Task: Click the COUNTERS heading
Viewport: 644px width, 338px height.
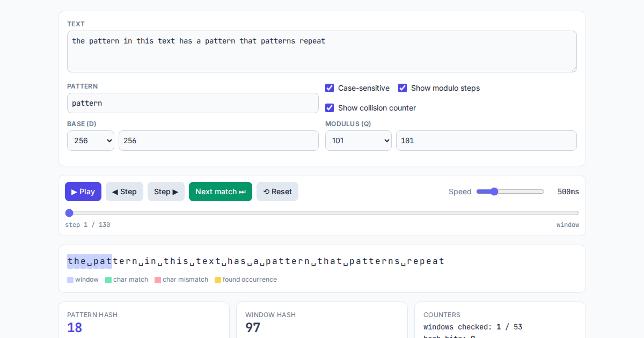Action: (442, 315)
